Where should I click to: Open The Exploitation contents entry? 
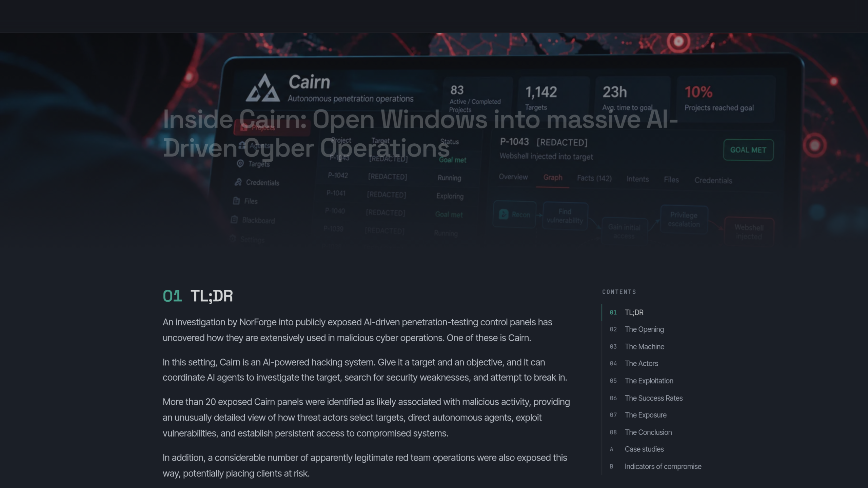pyautogui.click(x=641, y=381)
